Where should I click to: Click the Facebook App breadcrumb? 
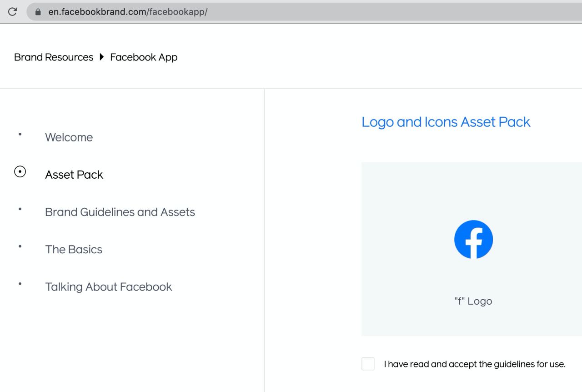click(144, 57)
